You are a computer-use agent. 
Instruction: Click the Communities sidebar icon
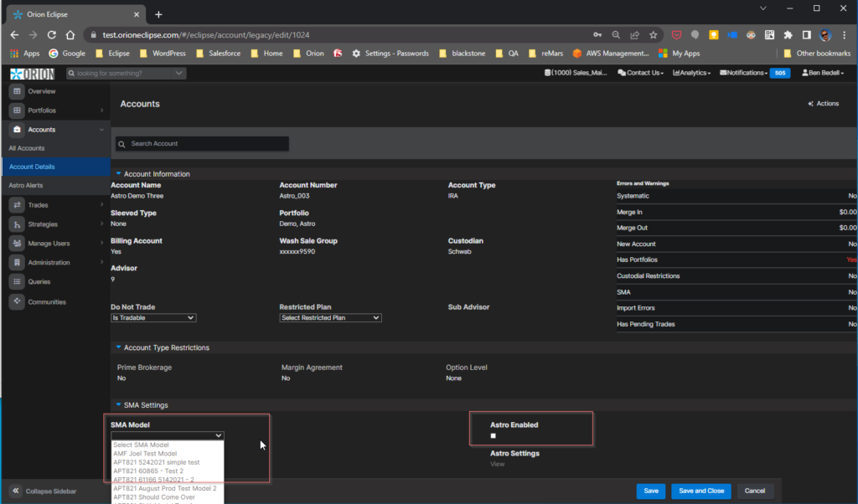coord(17,301)
